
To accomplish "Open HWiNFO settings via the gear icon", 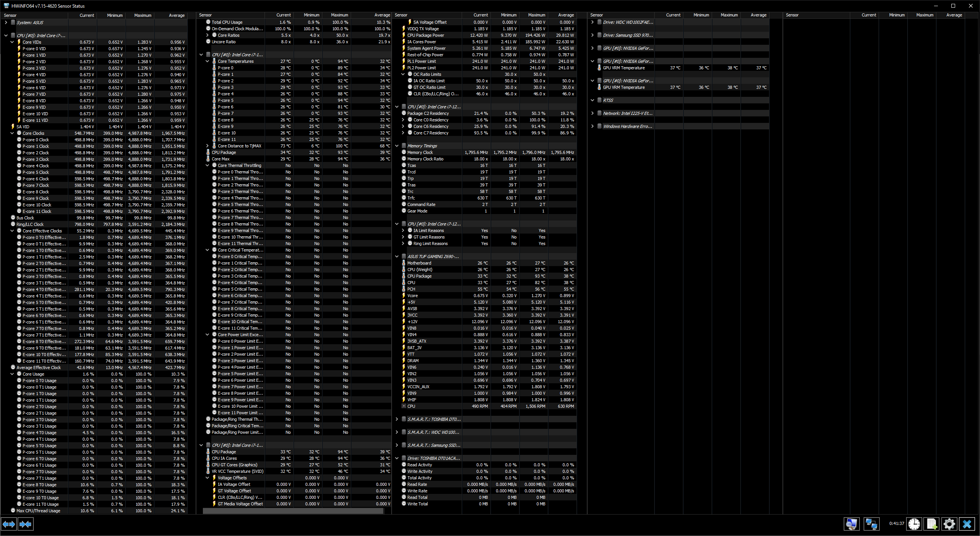I will [949, 524].
